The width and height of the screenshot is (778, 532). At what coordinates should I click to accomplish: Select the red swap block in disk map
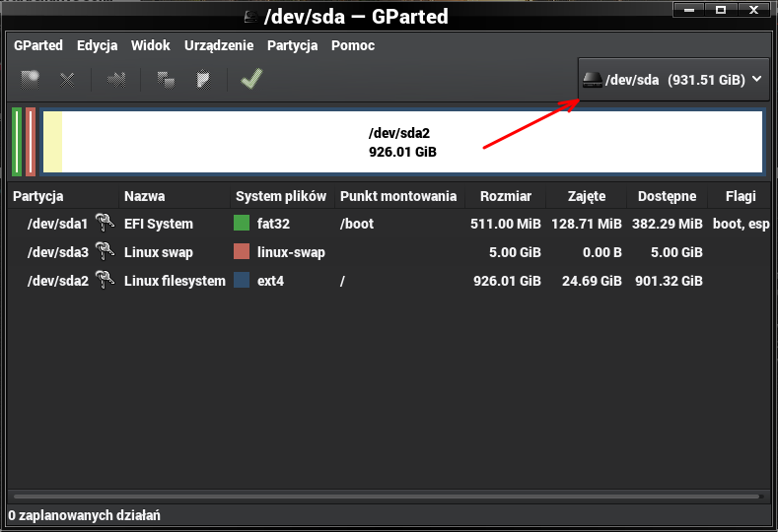click(x=31, y=142)
